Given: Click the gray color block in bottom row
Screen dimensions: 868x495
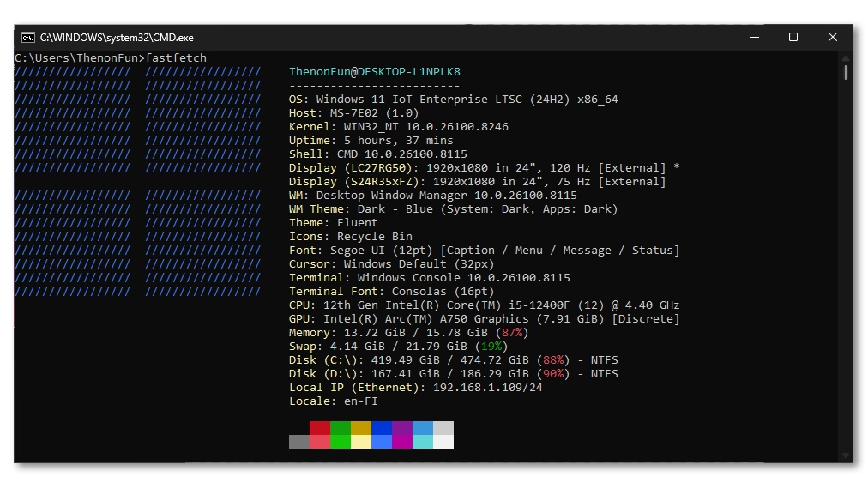Looking at the screenshot, I should 299,442.
